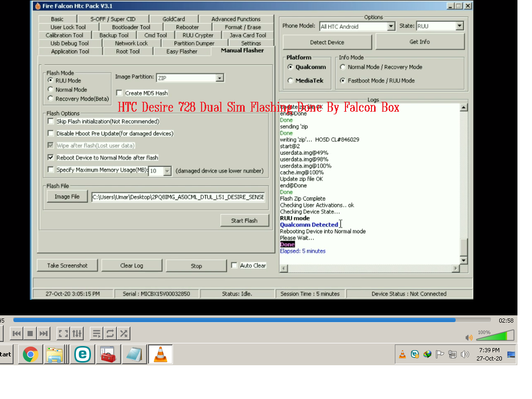Click Take Screenshot button
The height and width of the screenshot is (399, 532).
tap(67, 265)
